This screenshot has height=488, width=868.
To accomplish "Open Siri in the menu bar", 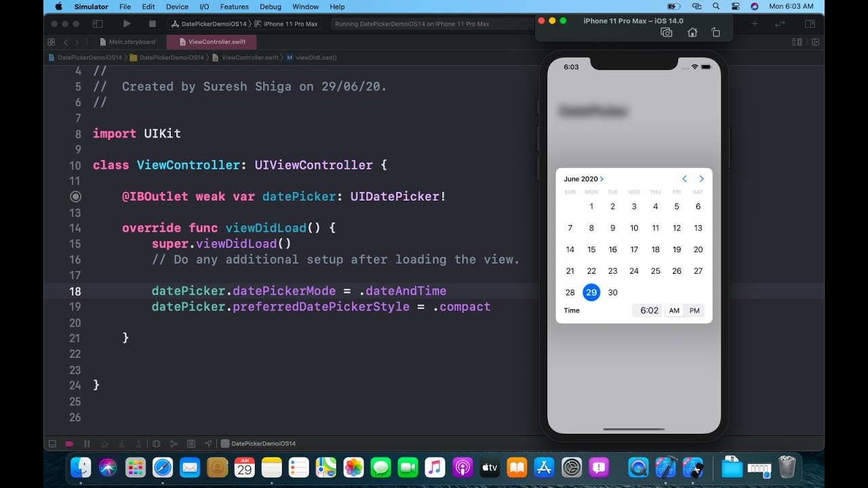I will (755, 6).
